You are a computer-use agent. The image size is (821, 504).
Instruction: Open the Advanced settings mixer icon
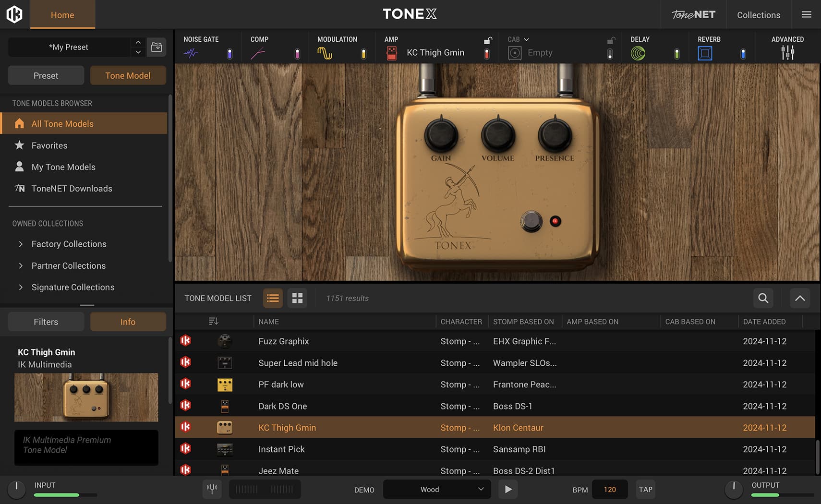(787, 53)
